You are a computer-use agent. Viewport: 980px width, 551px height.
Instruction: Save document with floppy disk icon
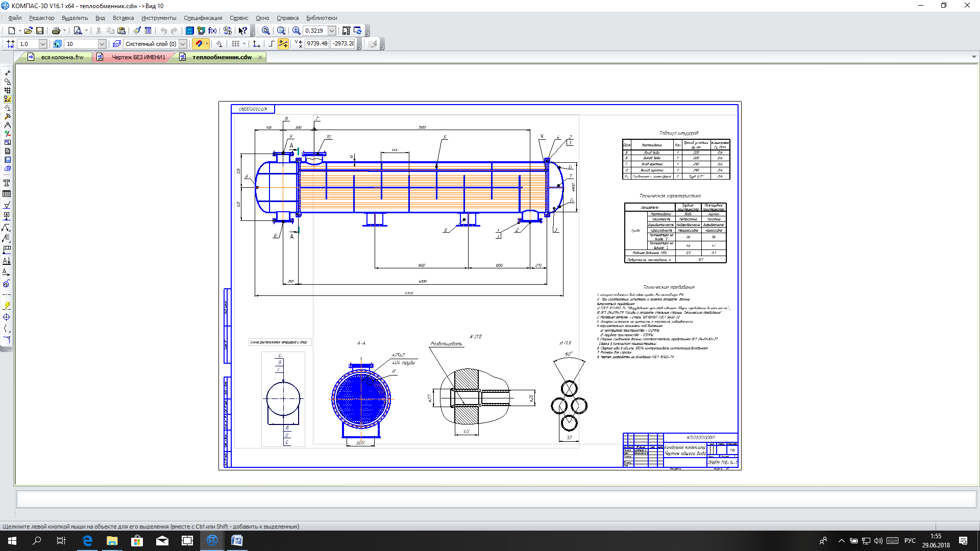(x=40, y=31)
